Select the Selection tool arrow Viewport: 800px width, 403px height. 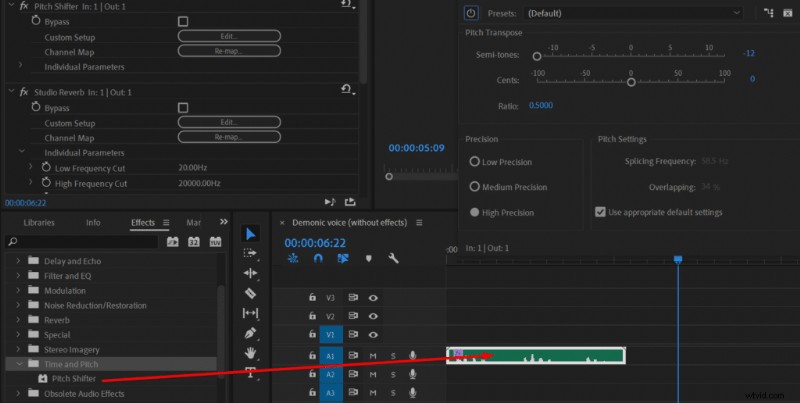click(x=250, y=234)
